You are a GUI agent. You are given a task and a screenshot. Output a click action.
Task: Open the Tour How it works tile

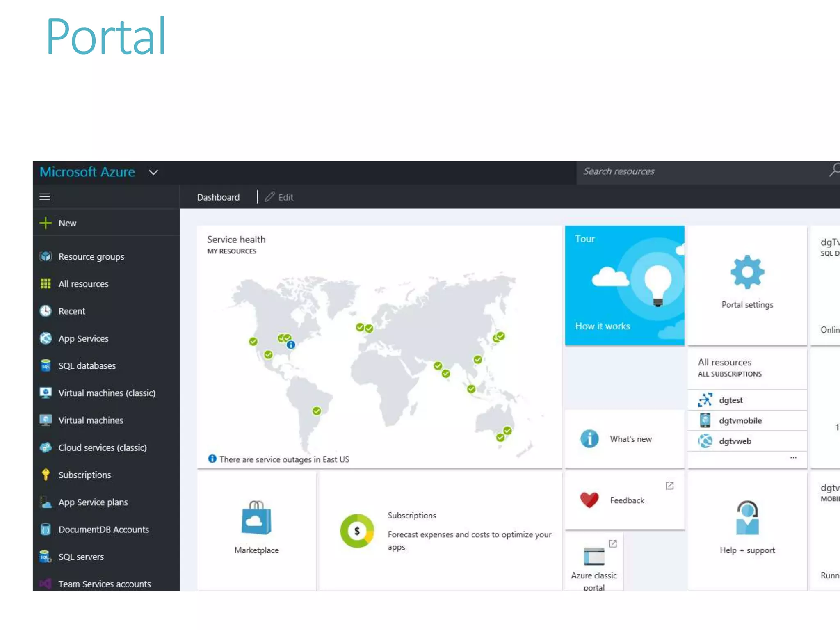(x=624, y=285)
